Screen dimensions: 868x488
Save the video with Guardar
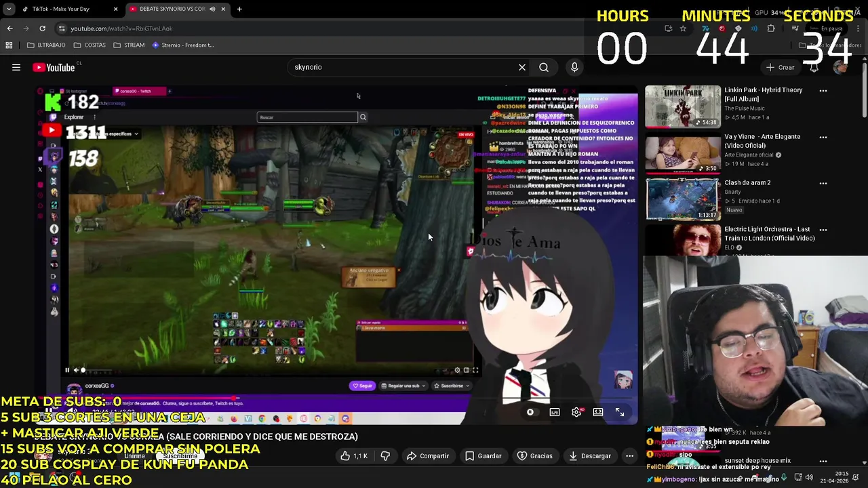coord(483,456)
